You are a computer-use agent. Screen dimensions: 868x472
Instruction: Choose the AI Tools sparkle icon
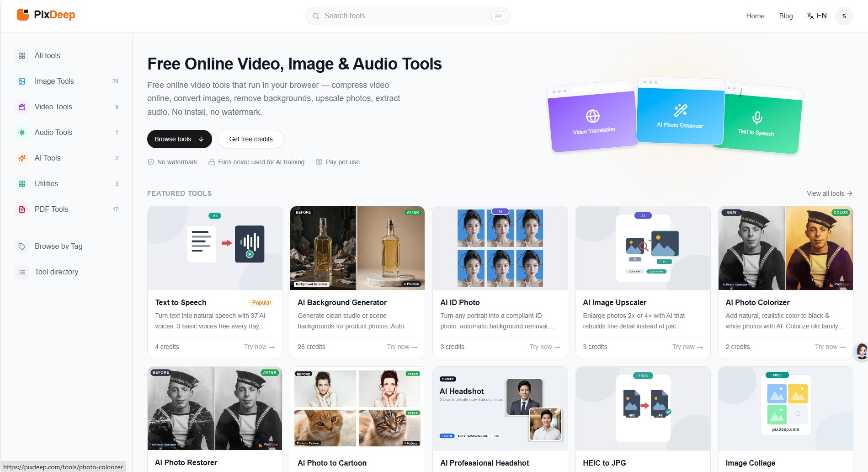click(22, 158)
